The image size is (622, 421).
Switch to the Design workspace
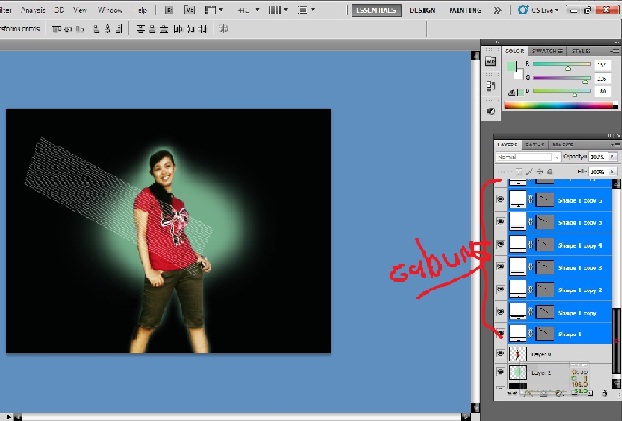coord(422,10)
